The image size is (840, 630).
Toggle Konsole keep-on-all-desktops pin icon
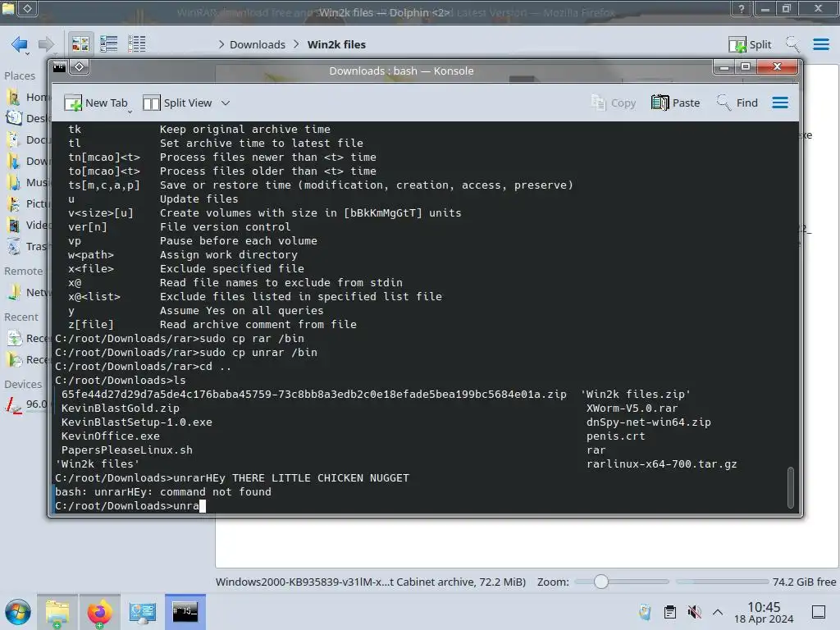(80, 67)
